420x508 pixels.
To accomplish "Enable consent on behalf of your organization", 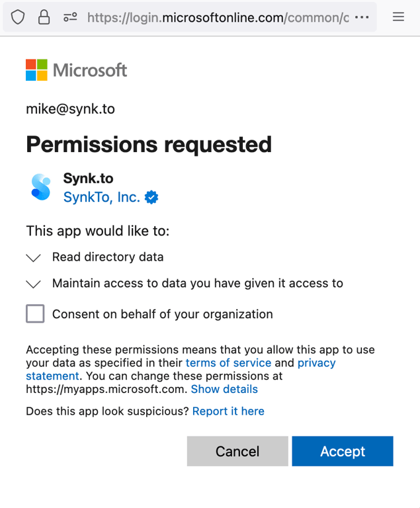I will pos(35,314).
